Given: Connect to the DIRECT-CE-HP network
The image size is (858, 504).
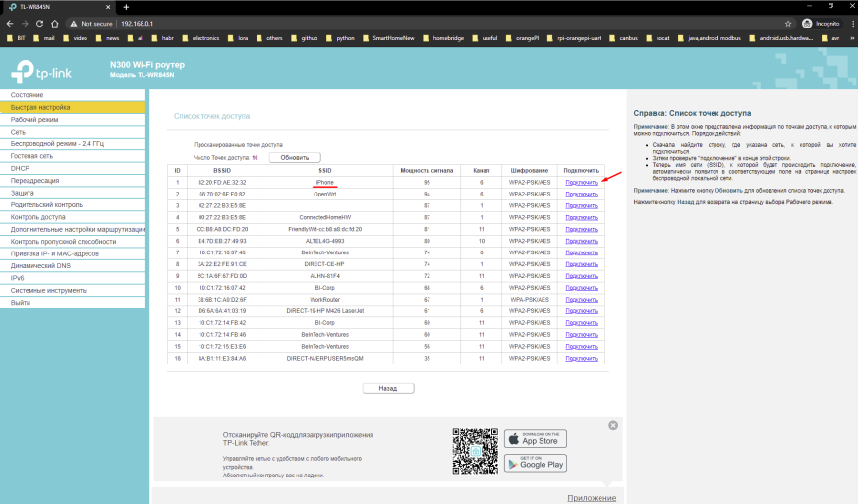Looking at the screenshot, I should point(581,264).
